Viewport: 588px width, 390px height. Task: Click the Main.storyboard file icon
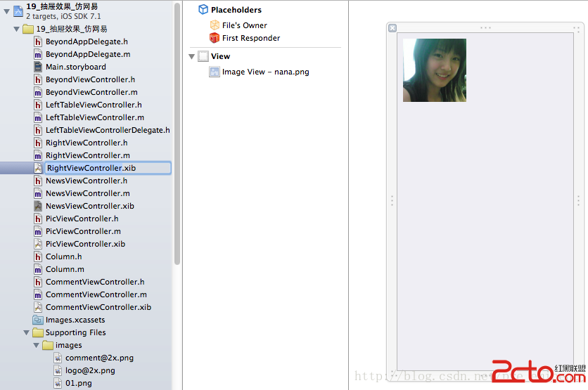[38, 67]
